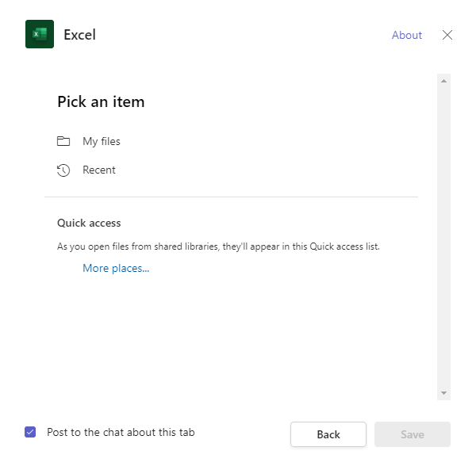
Task: Click the folder icon beside My files
Action: click(63, 141)
